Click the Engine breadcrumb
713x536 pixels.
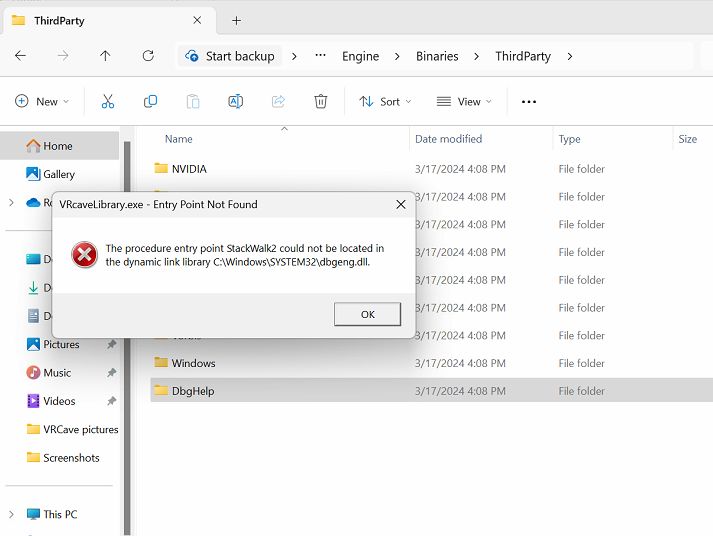click(361, 56)
